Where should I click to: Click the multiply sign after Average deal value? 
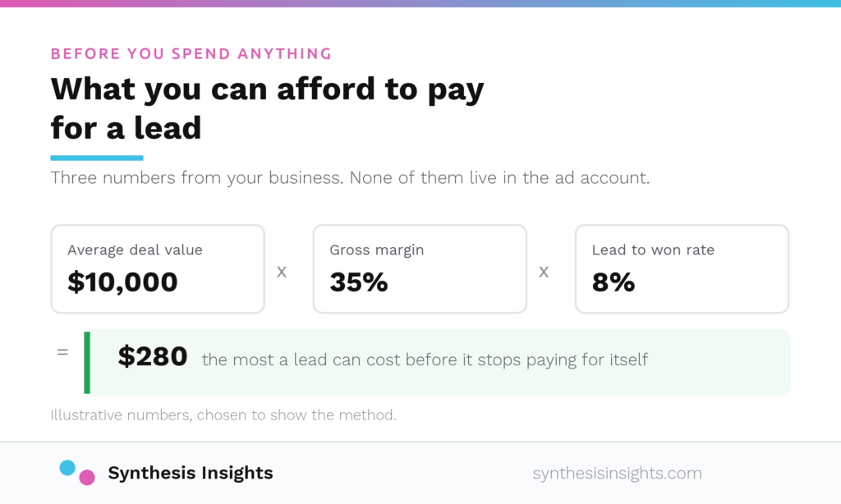point(282,273)
